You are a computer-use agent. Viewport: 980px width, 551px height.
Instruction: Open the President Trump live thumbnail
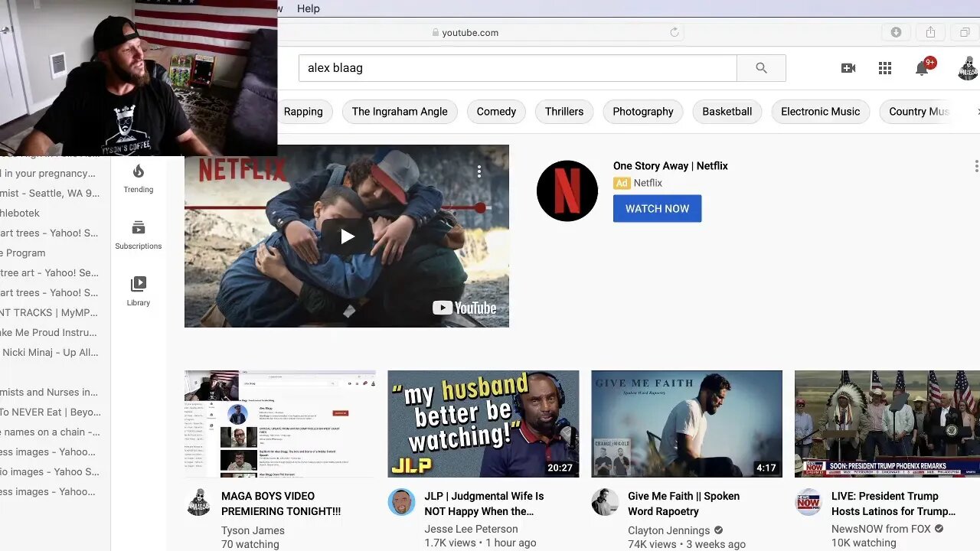(887, 423)
